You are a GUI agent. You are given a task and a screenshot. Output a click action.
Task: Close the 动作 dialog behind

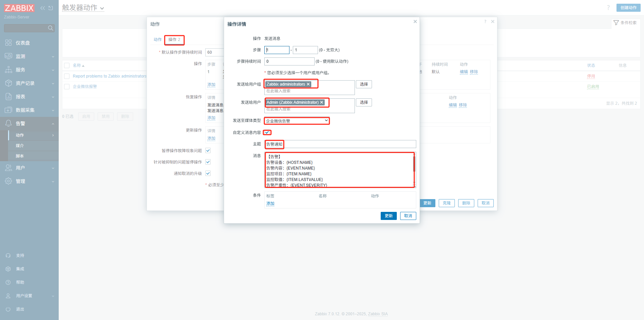(x=493, y=21)
